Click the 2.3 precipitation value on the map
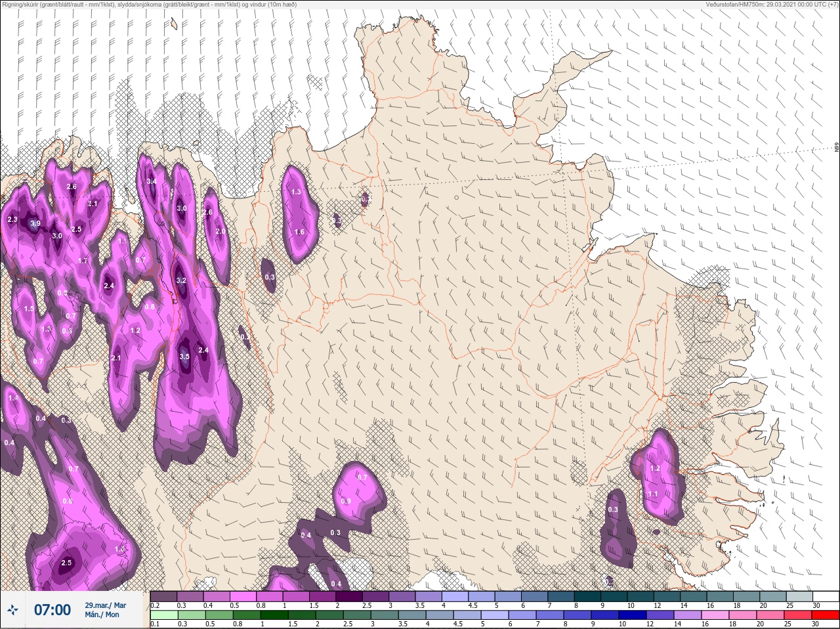This screenshot has height=629, width=840. 12,219
